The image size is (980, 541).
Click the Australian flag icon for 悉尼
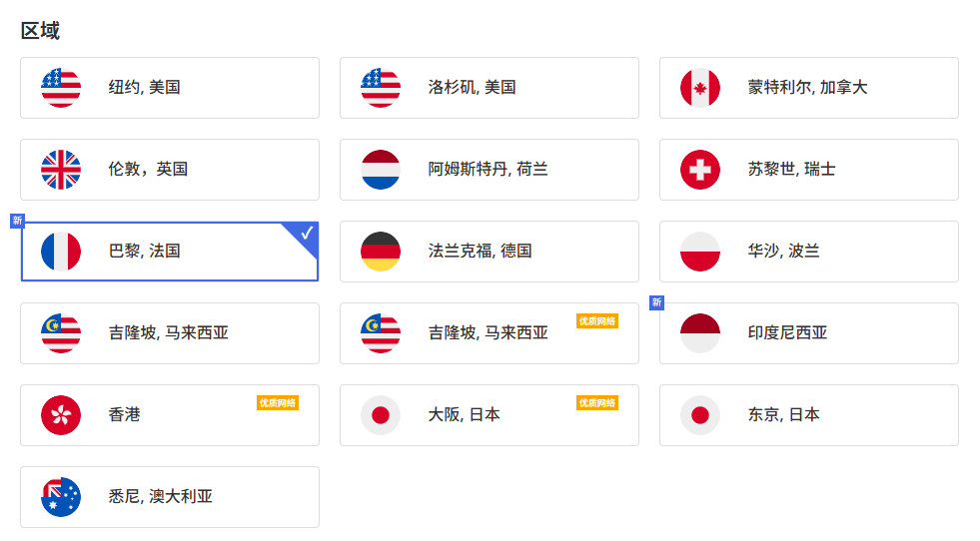(x=61, y=497)
